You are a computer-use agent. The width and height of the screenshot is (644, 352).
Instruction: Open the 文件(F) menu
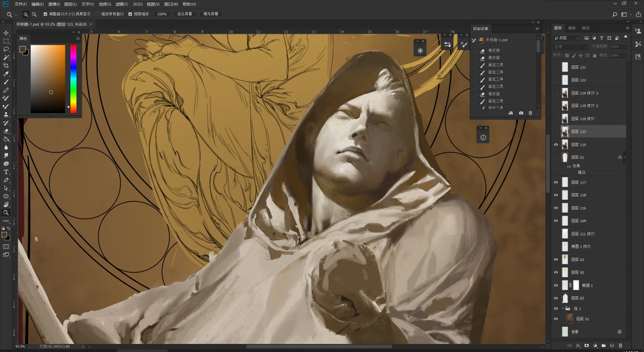point(20,4)
